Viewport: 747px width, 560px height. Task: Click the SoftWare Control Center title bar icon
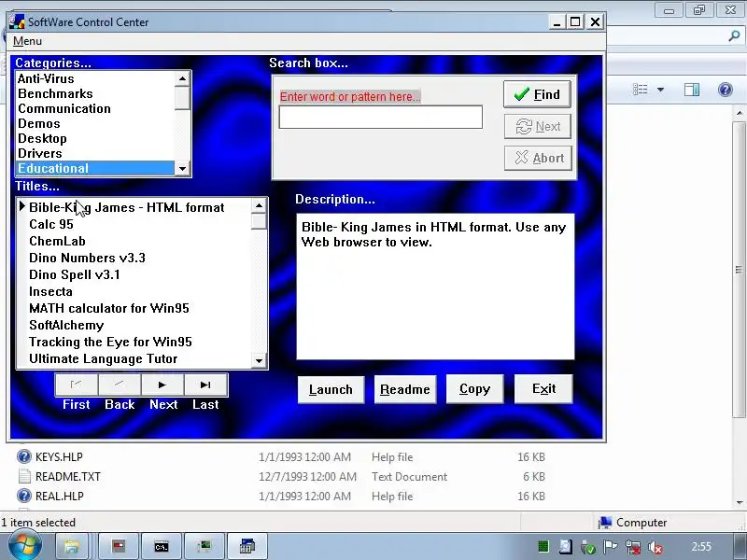(17, 21)
